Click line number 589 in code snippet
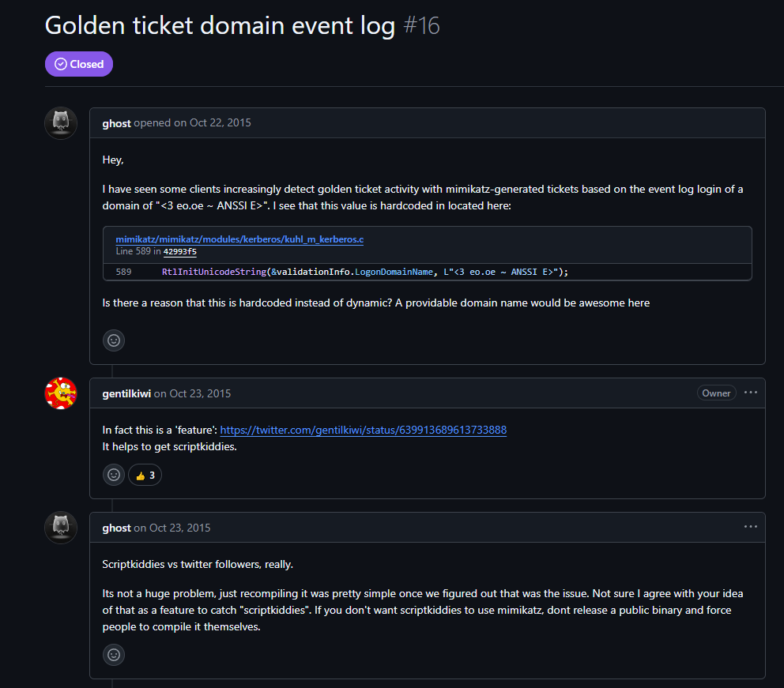The height and width of the screenshot is (688, 784). tap(123, 272)
